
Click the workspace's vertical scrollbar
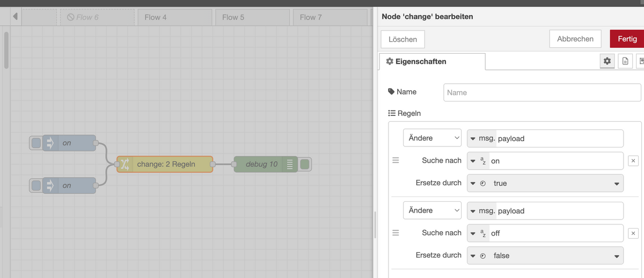6,51
